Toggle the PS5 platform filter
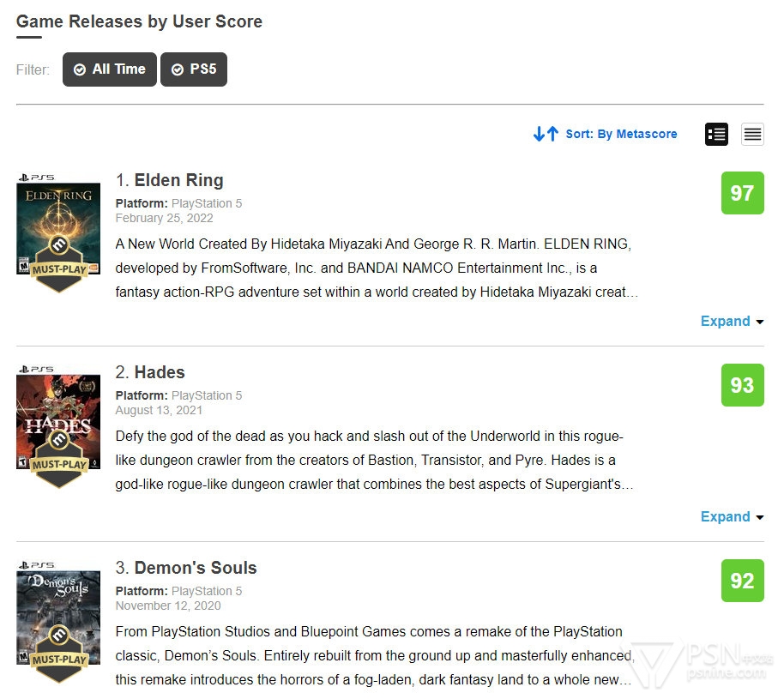This screenshot has width=784, height=699. [194, 69]
